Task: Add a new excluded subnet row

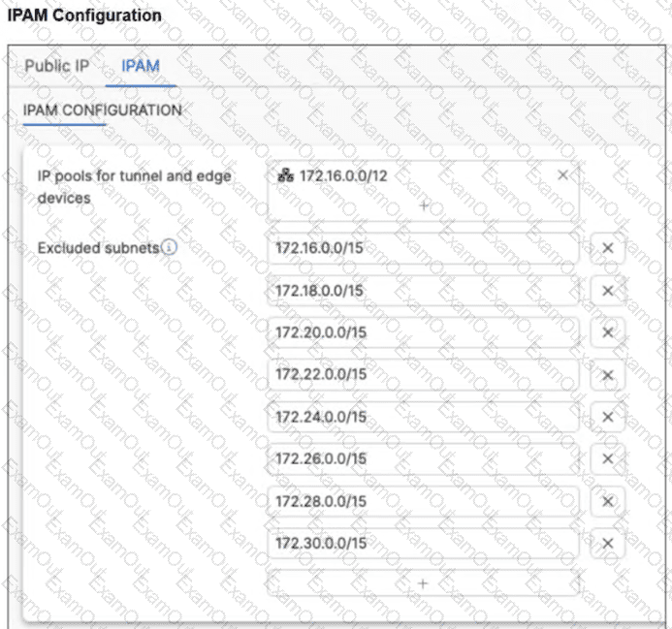Action: pos(423,582)
